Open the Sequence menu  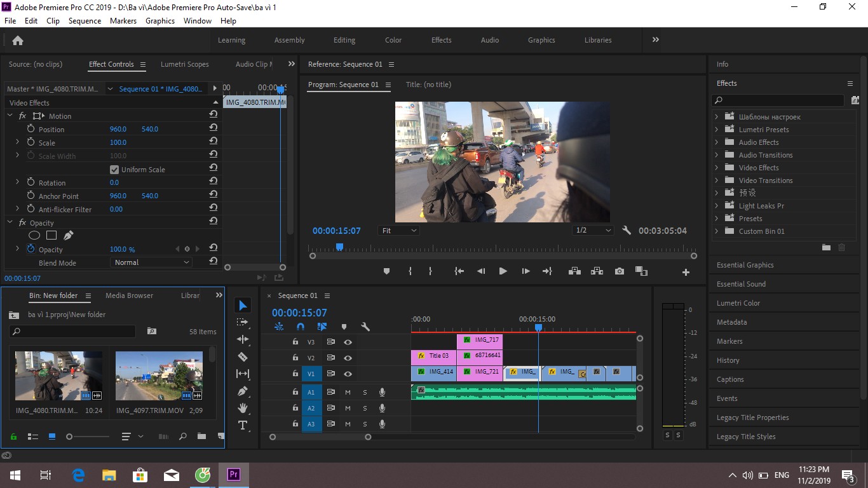[x=85, y=21]
